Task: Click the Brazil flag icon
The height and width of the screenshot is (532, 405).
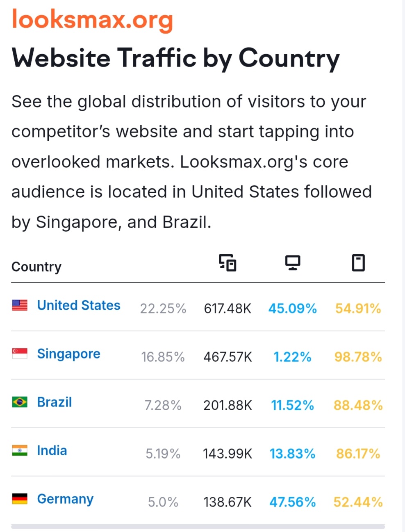Action: point(20,402)
